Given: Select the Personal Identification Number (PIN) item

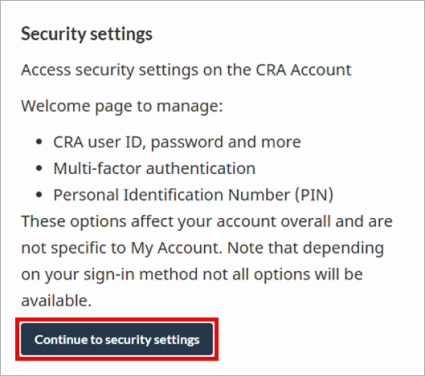Looking at the screenshot, I should [193, 195].
